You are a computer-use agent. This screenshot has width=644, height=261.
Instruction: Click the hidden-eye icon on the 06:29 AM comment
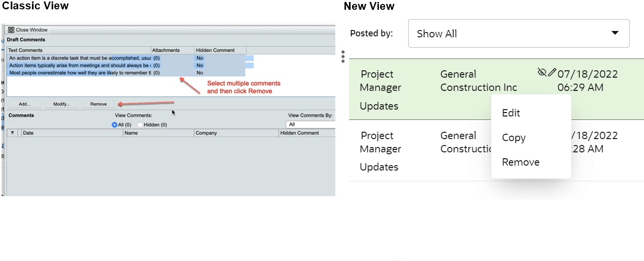pyautogui.click(x=542, y=72)
